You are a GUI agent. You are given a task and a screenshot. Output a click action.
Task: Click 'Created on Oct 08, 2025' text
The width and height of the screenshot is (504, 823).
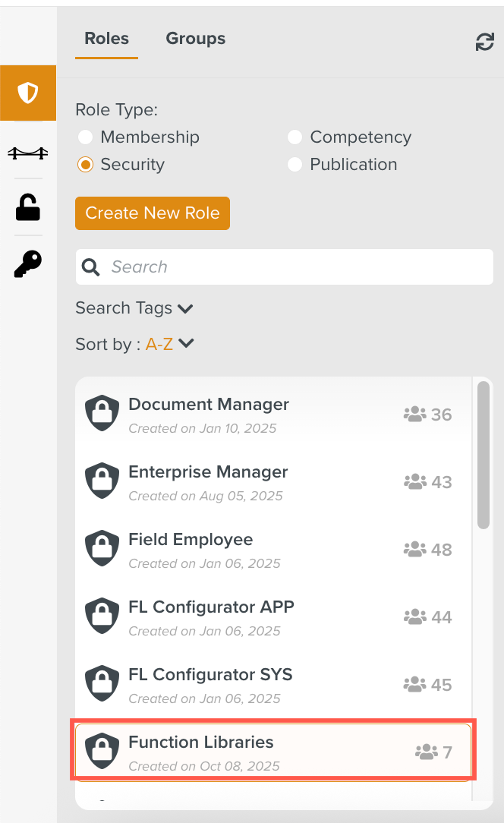coord(204,766)
